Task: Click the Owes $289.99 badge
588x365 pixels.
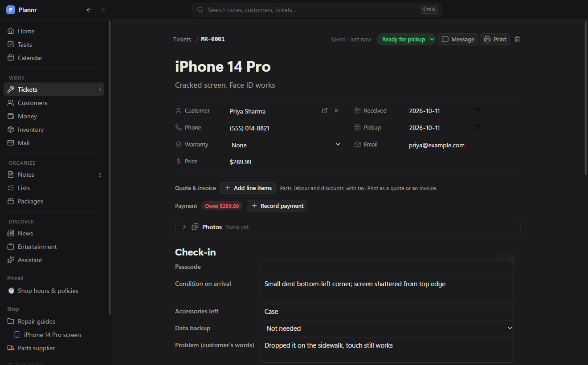Action: [222, 206]
